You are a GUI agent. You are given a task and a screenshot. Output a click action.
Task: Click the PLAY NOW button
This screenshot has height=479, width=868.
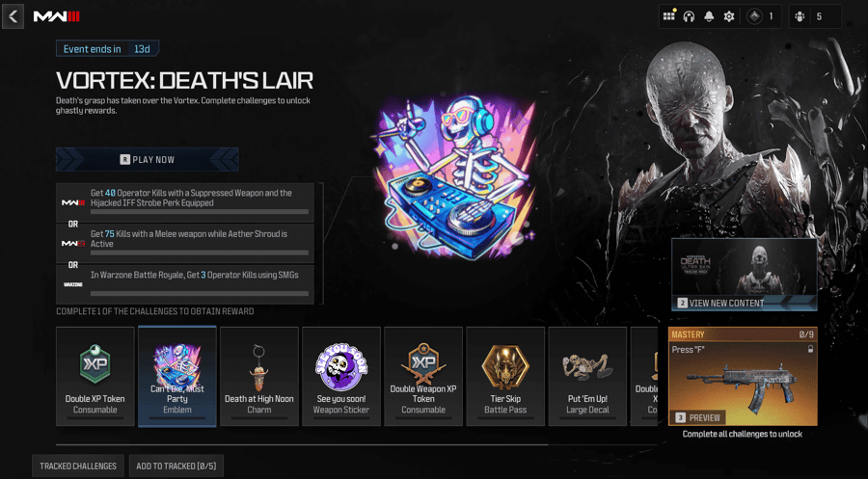[148, 159]
